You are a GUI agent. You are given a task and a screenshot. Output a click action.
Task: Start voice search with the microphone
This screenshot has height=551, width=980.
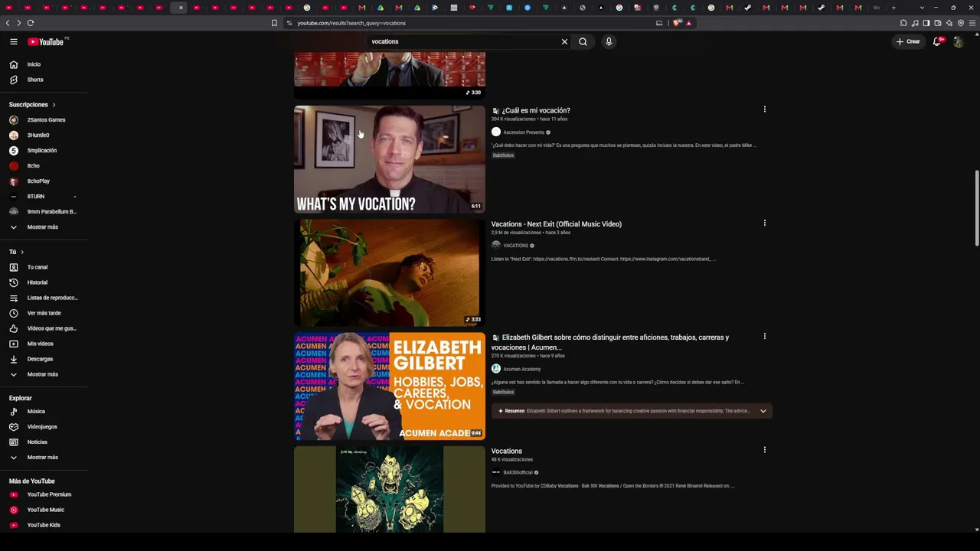coord(609,41)
